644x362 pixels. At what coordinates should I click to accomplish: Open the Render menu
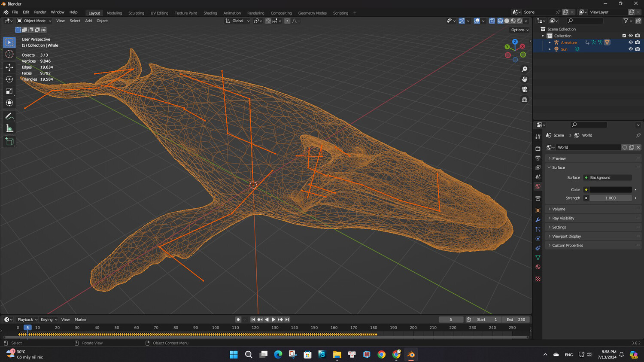pos(40,12)
